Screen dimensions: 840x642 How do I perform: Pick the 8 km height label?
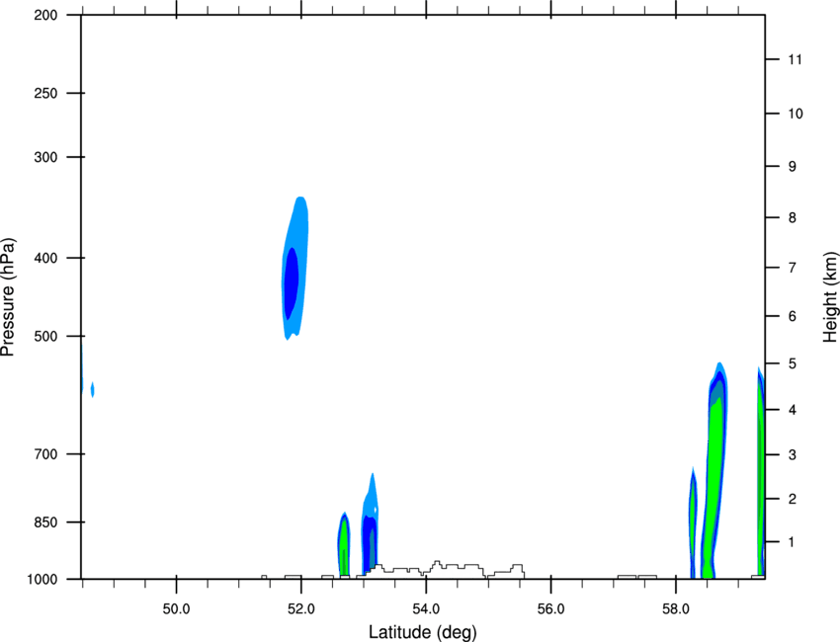[793, 217]
